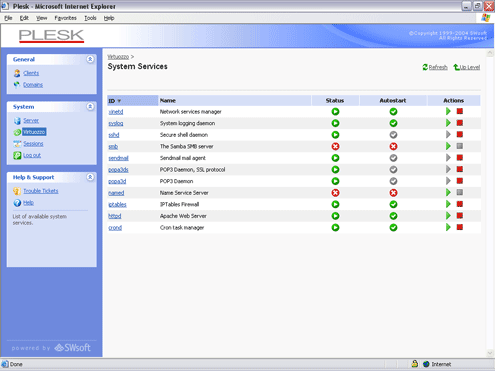Click the status icon of the httpd service

[335, 216]
